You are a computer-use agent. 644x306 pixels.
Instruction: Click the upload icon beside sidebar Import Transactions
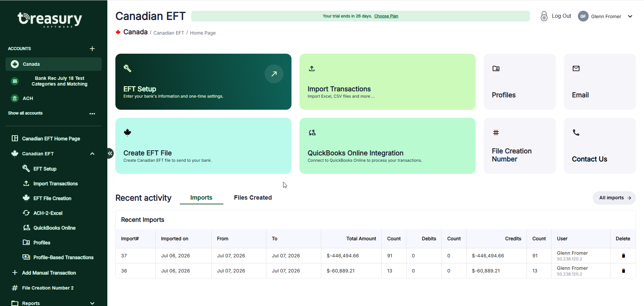(x=26, y=183)
